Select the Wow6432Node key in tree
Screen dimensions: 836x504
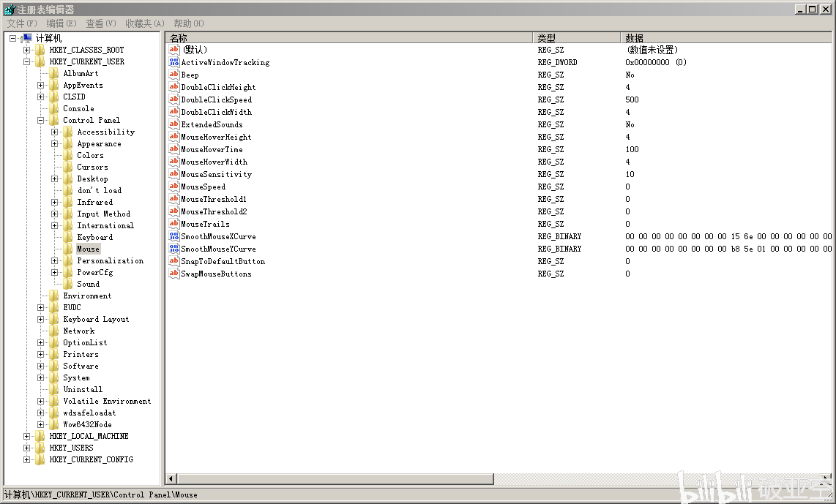point(87,424)
